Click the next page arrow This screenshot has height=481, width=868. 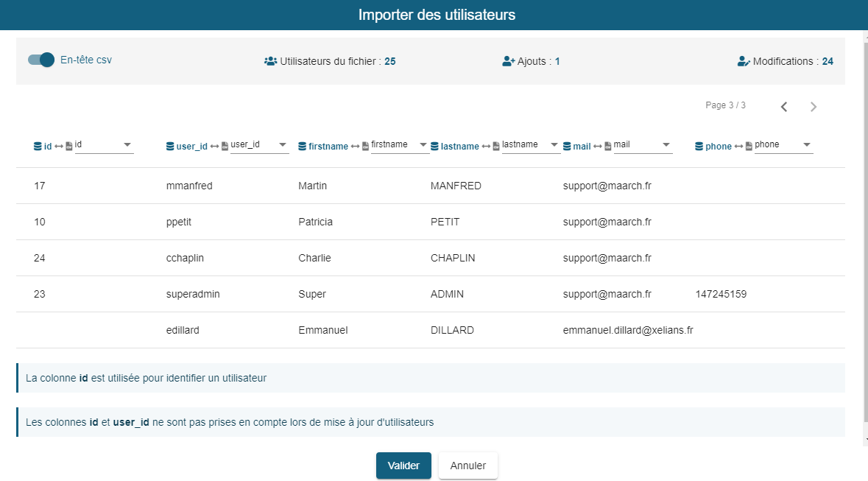[814, 107]
